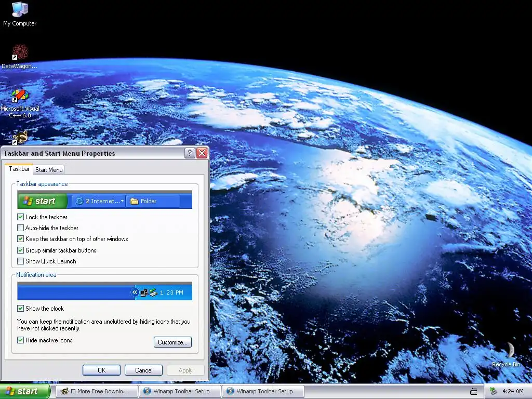This screenshot has height=399, width=532.
Task: Click the Safely Remove Hardware tray icon
Action: pos(494,391)
